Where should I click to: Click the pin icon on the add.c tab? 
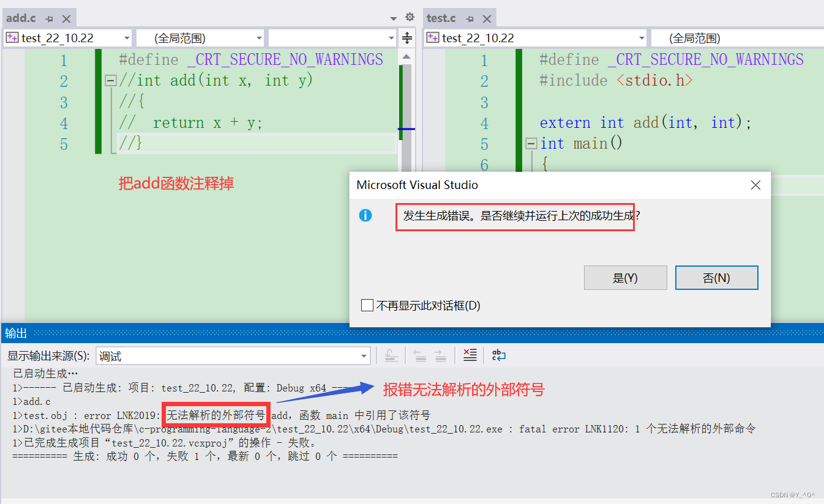48,18
